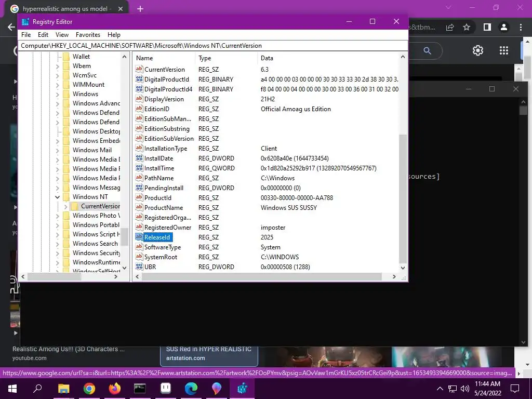
Task: Select the PathName string icon
Action: [139, 178]
